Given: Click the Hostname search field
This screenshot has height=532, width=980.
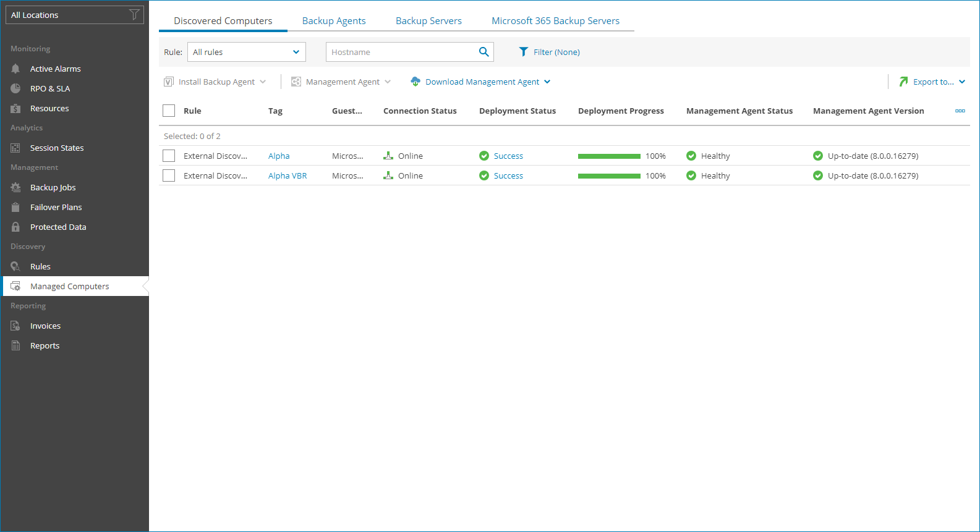Looking at the screenshot, I should point(402,52).
